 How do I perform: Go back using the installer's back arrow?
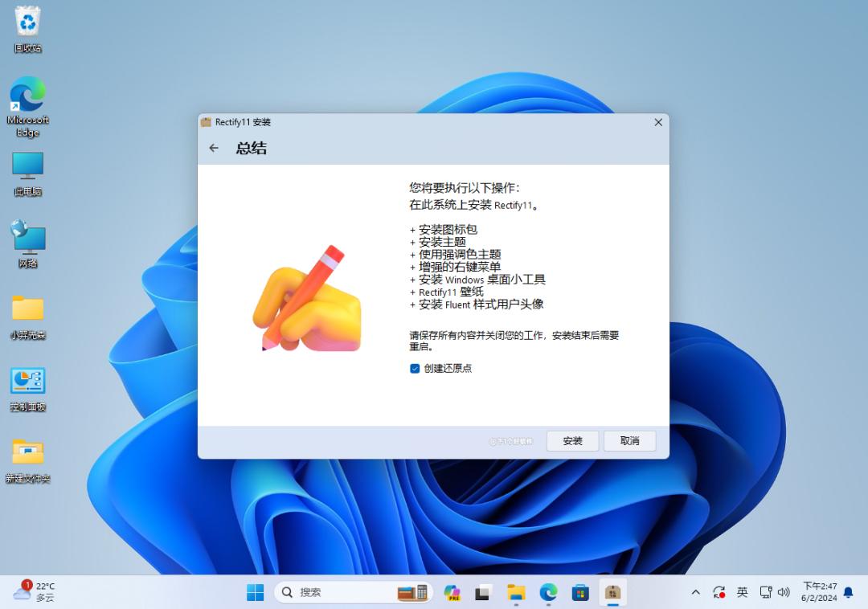pyautogui.click(x=214, y=148)
